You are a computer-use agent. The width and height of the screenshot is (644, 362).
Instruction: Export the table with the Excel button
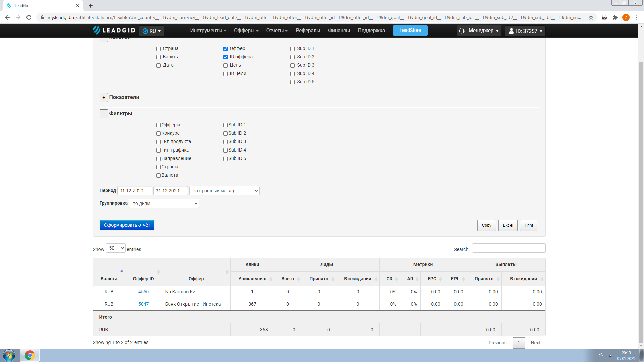[x=507, y=225]
